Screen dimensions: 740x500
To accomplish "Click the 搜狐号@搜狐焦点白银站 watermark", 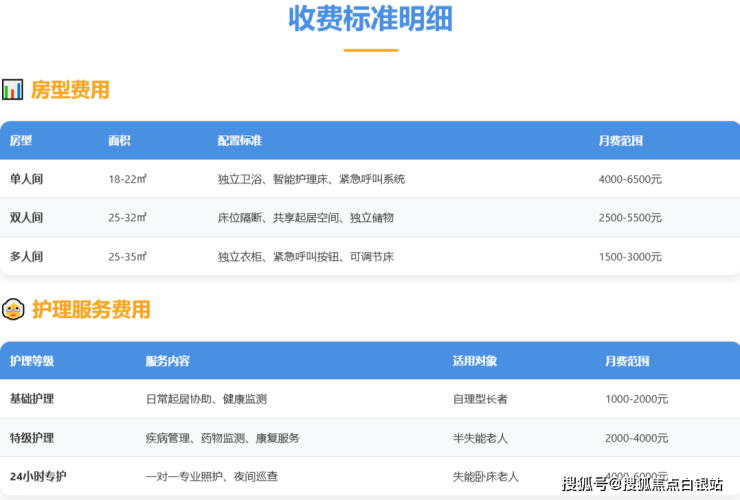I will tap(642, 485).
